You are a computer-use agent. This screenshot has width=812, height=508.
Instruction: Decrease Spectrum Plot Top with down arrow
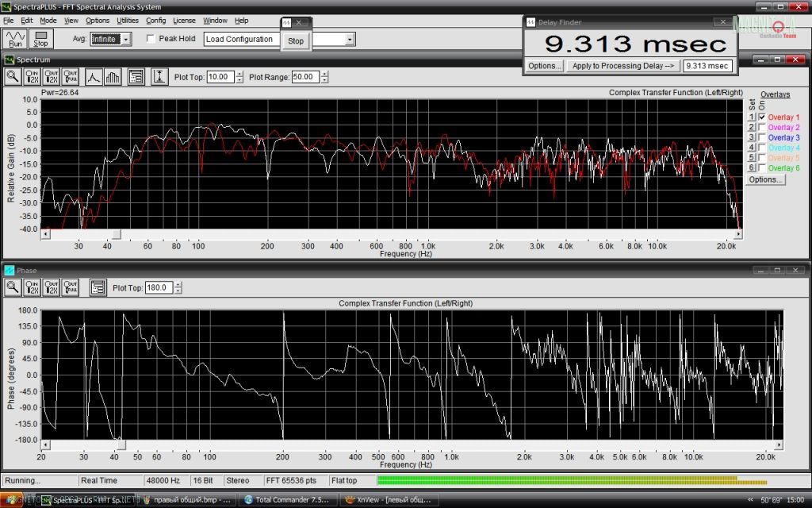pos(239,80)
